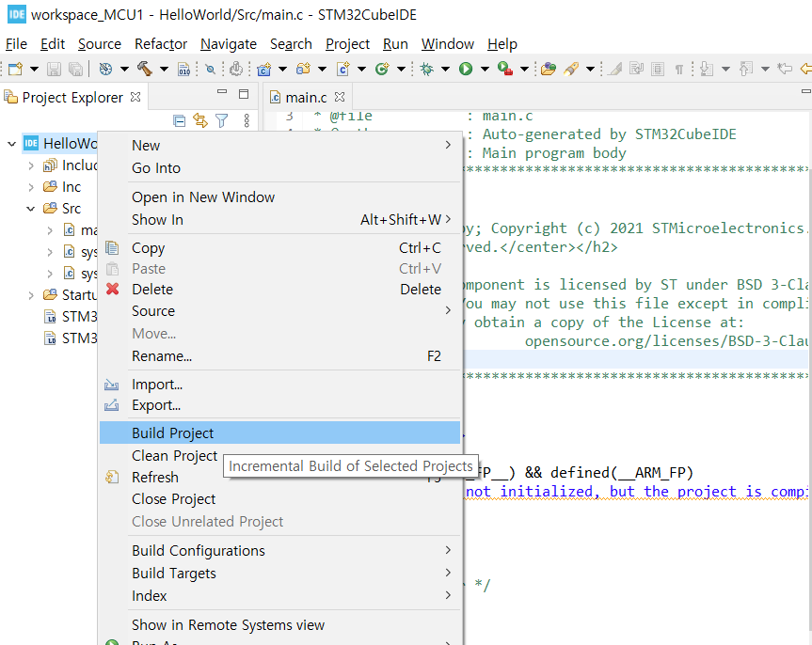The image size is (812, 645).
Task: Open the File menu
Action: 16,44
